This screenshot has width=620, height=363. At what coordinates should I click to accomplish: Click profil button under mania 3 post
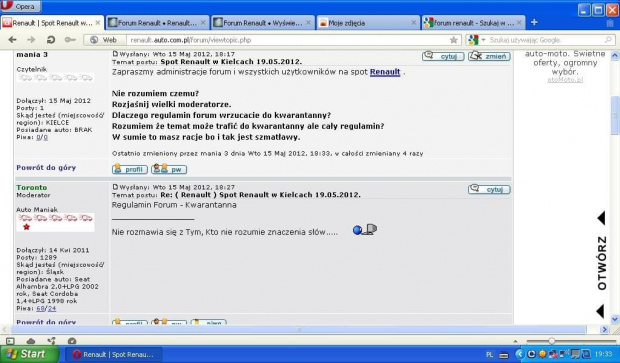point(130,169)
